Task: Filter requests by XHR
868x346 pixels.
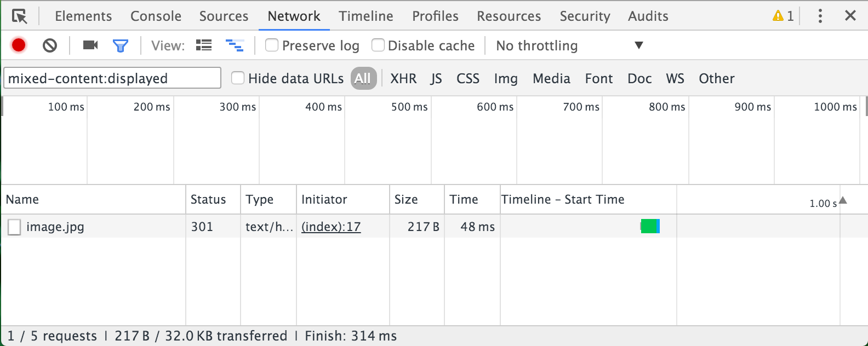Action: point(403,78)
